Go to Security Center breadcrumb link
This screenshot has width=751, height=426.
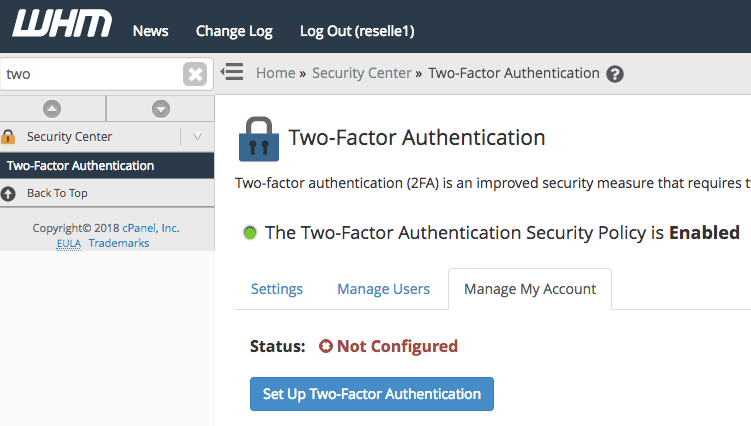click(362, 73)
